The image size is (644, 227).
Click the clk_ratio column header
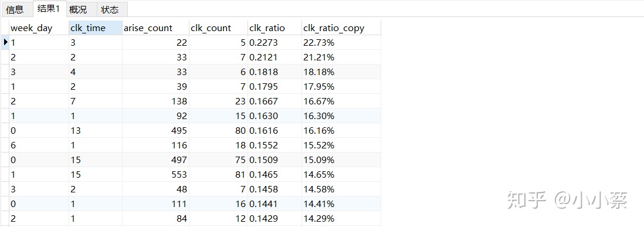point(274,28)
